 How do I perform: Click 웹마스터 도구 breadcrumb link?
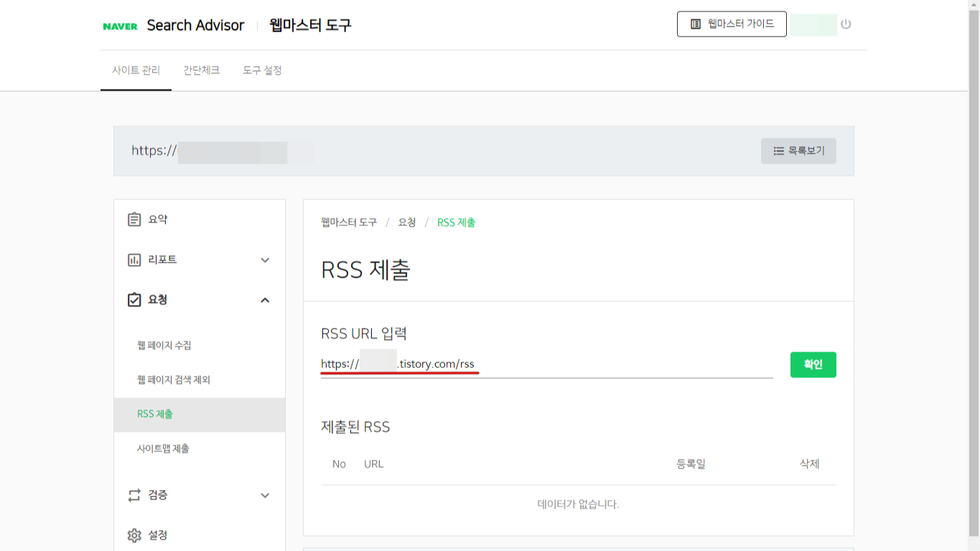pos(349,222)
